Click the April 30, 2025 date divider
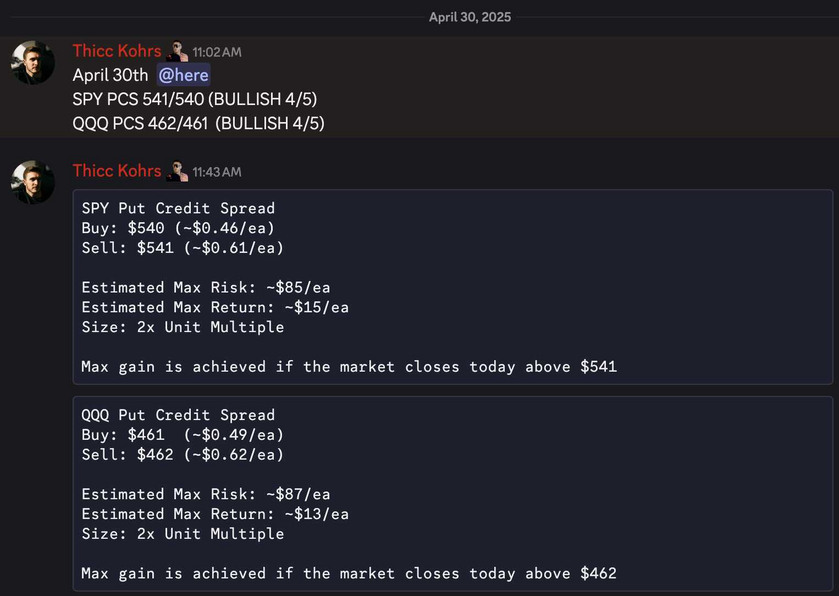Screen dimensions: 839x596 pyautogui.click(x=470, y=17)
